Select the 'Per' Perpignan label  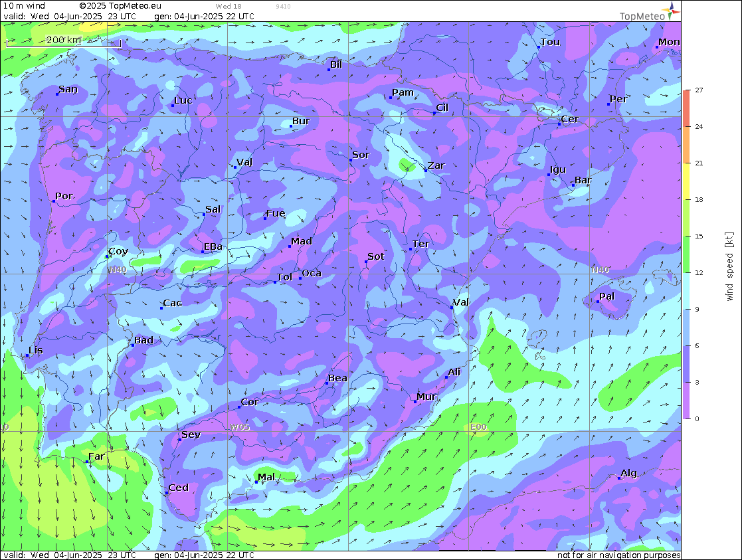(618, 99)
